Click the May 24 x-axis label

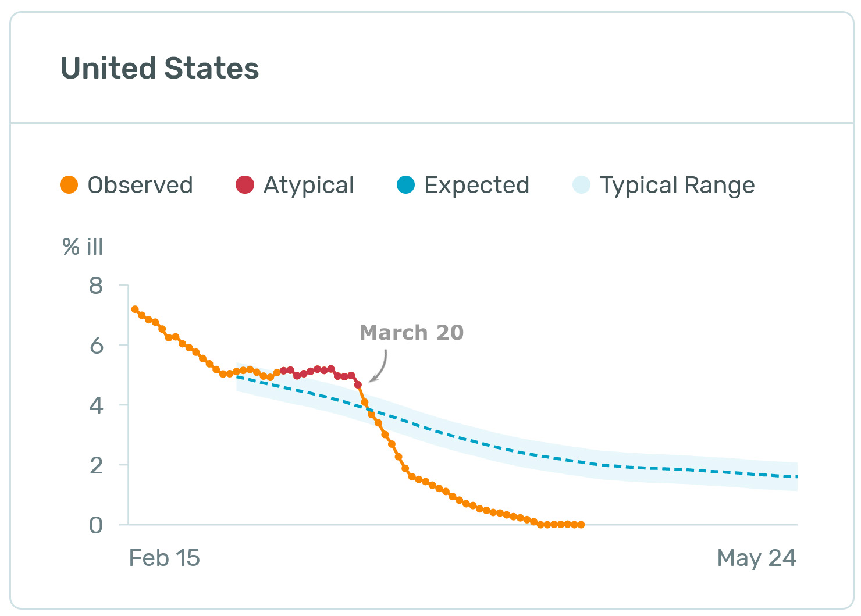[756, 558]
